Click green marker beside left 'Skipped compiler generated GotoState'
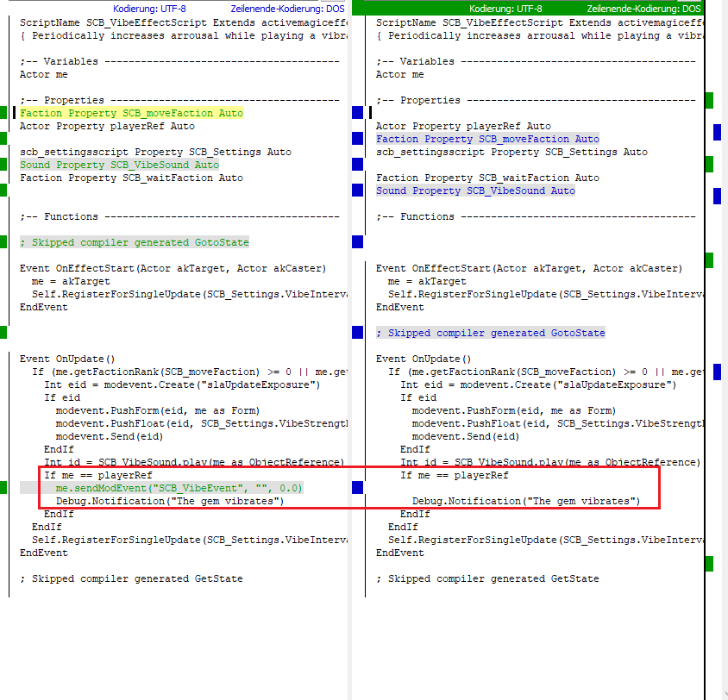Image resolution: width=728 pixels, height=700 pixels. (3, 242)
